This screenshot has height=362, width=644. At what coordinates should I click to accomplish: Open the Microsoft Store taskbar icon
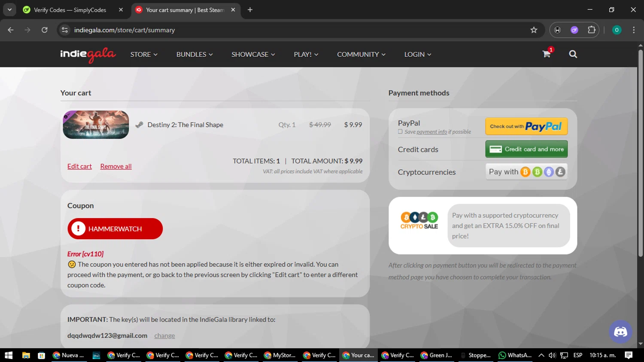pyautogui.click(x=41, y=355)
